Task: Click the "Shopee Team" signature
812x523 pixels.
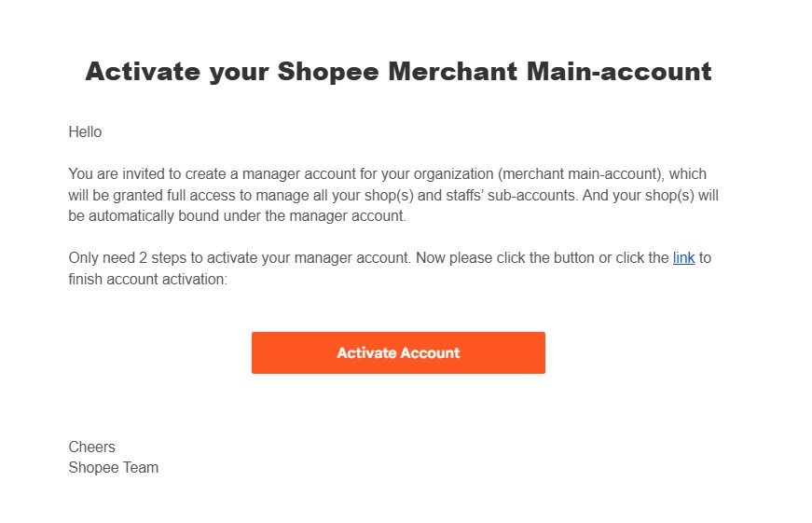Action: pyautogui.click(x=114, y=468)
